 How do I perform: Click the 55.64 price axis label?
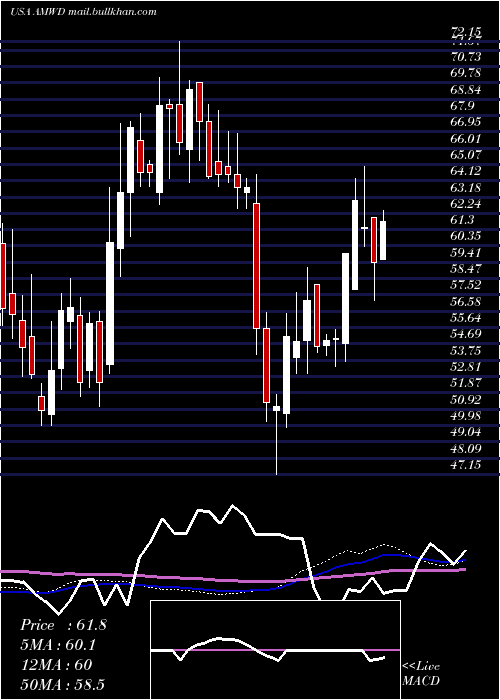tap(466, 318)
